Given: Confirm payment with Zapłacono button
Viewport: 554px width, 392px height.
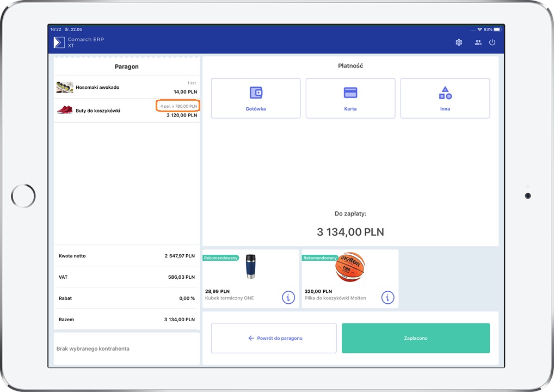Looking at the screenshot, I should pos(416,338).
